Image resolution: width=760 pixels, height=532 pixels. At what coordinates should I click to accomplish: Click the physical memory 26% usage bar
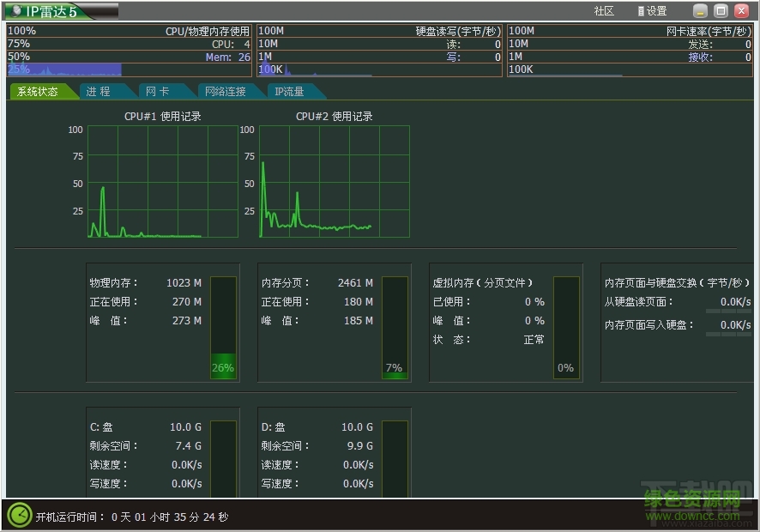coord(223,327)
